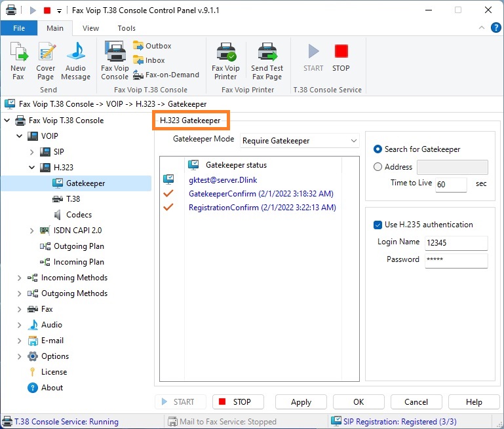Image resolution: width=504 pixels, height=429 pixels.
Task: Switch to the View ribbon tab
Action: [x=90, y=28]
